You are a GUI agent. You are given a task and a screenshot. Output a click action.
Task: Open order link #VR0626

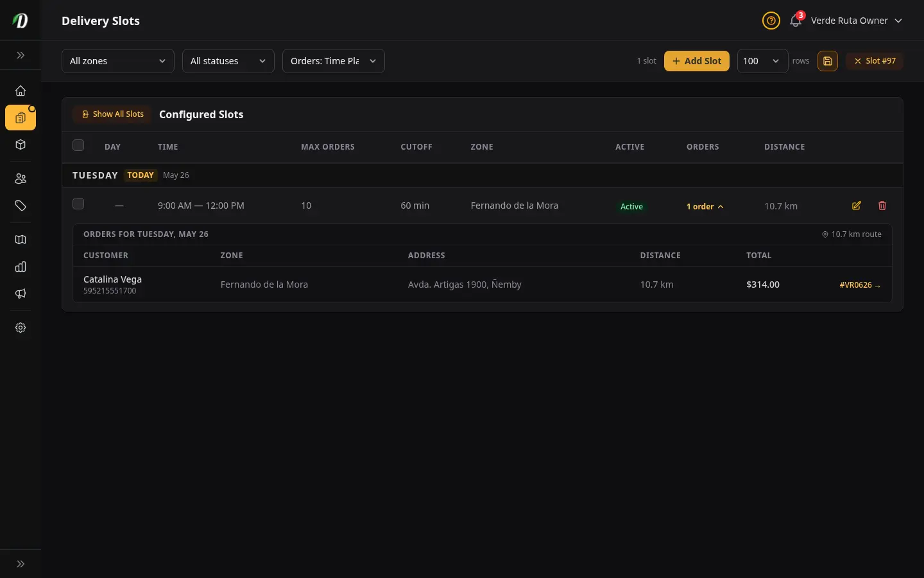860,285
